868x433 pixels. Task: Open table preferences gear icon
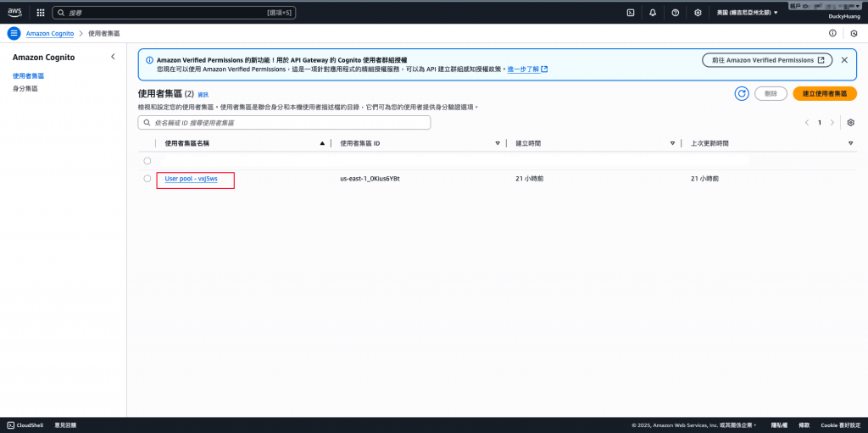click(851, 122)
